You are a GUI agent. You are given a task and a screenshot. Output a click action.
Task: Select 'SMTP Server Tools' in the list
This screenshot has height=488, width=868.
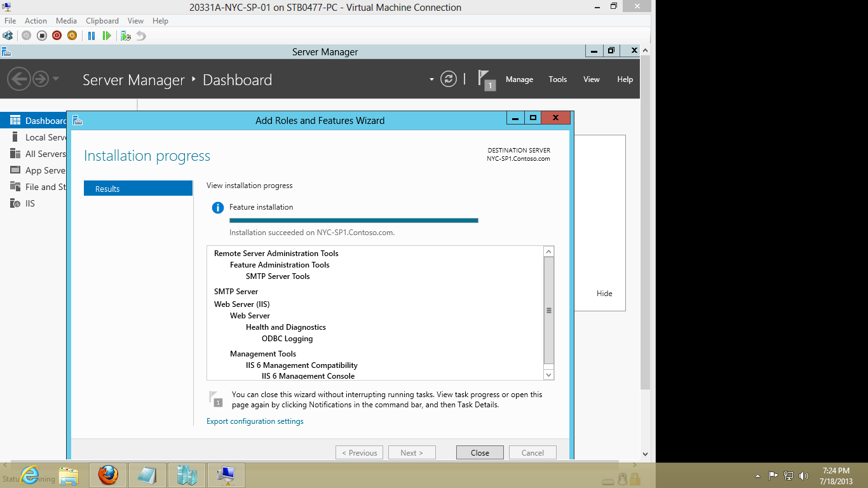click(x=278, y=276)
